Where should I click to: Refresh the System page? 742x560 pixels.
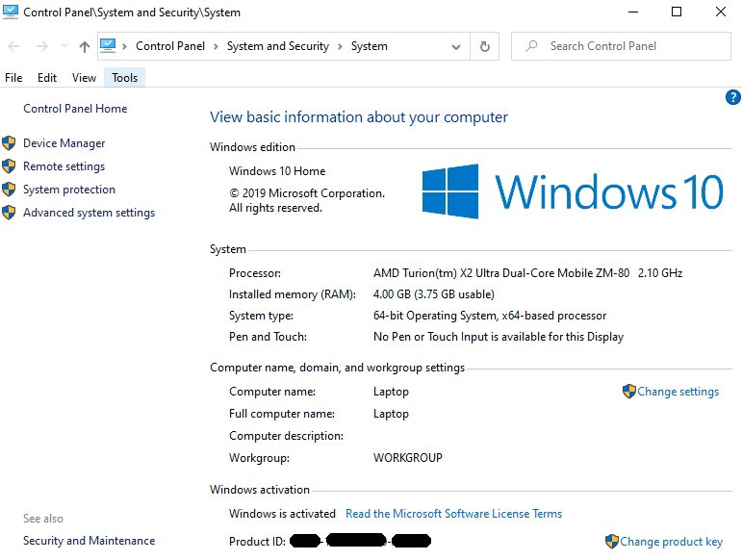pos(485,46)
